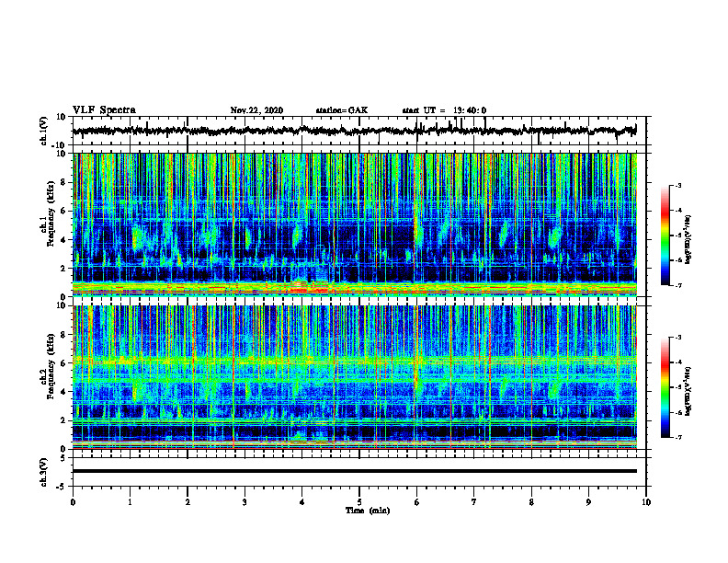Click the time axis tick label "10"

646,502
